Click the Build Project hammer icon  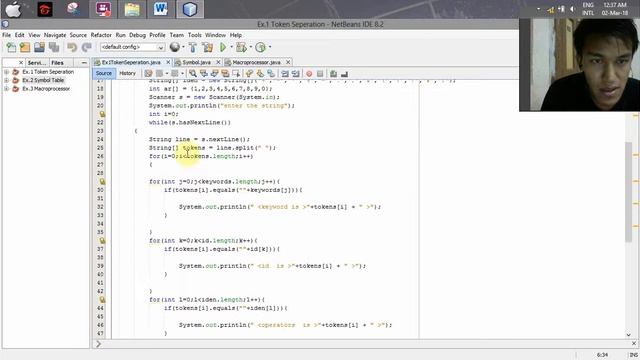point(193,47)
